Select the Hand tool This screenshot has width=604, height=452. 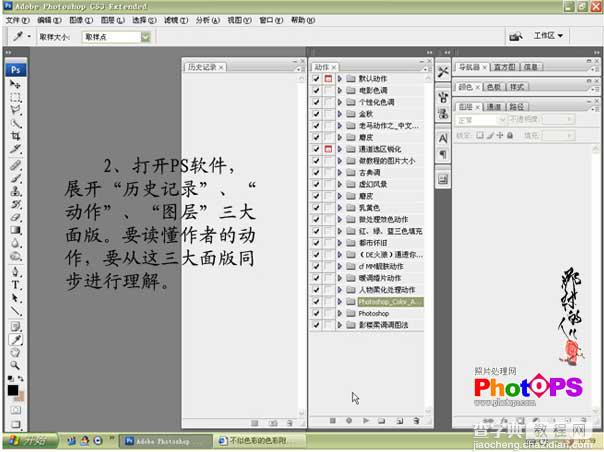[15, 353]
